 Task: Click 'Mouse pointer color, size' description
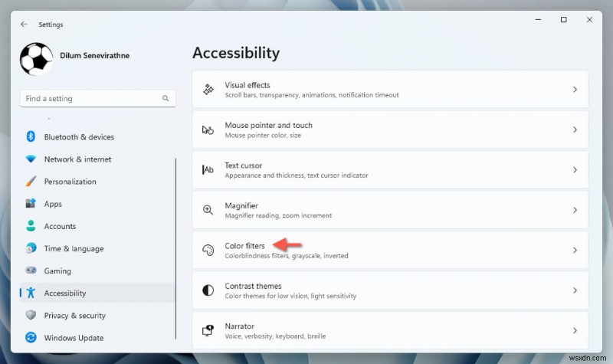pos(263,136)
